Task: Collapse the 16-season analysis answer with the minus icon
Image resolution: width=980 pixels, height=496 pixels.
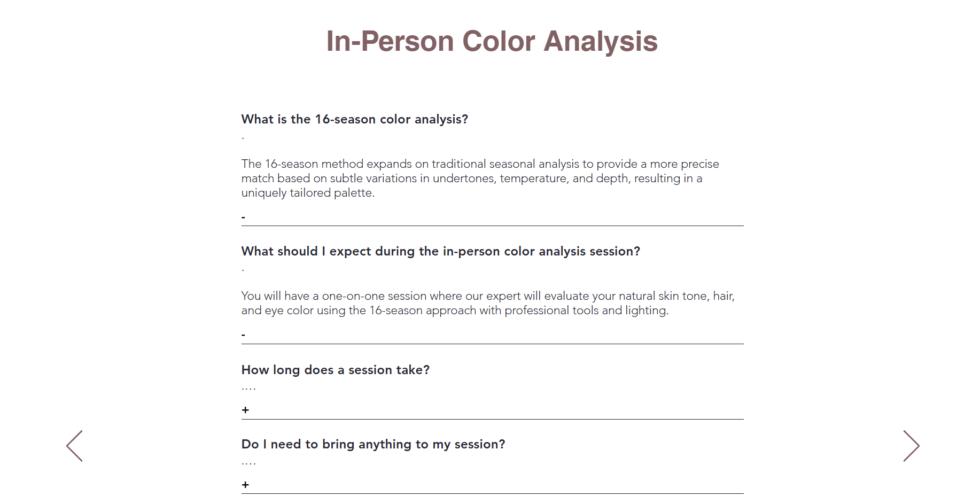Action: tap(244, 218)
